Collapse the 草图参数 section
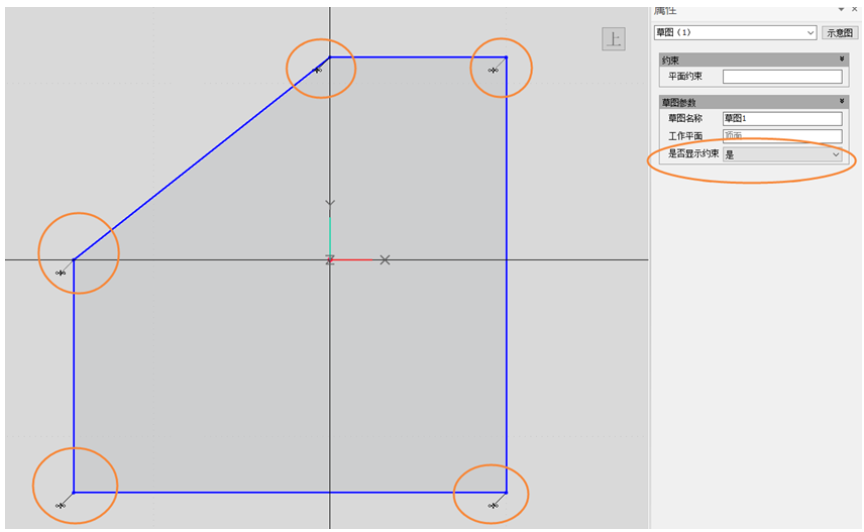This screenshot has height=532, width=864. point(841,101)
